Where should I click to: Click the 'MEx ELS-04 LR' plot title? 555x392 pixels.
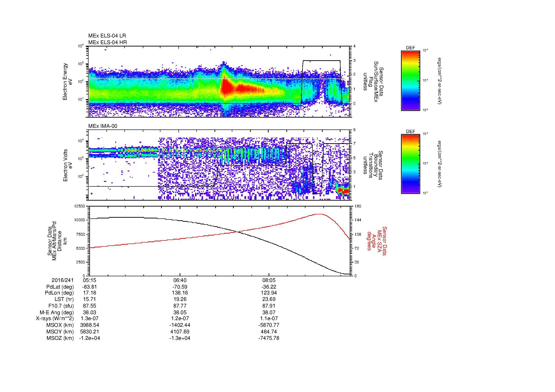pos(107,36)
